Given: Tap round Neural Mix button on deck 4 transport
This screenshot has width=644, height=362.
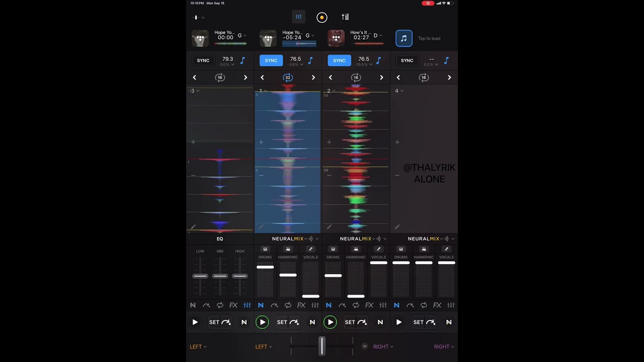Looking at the screenshot, I should click(448, 322).
